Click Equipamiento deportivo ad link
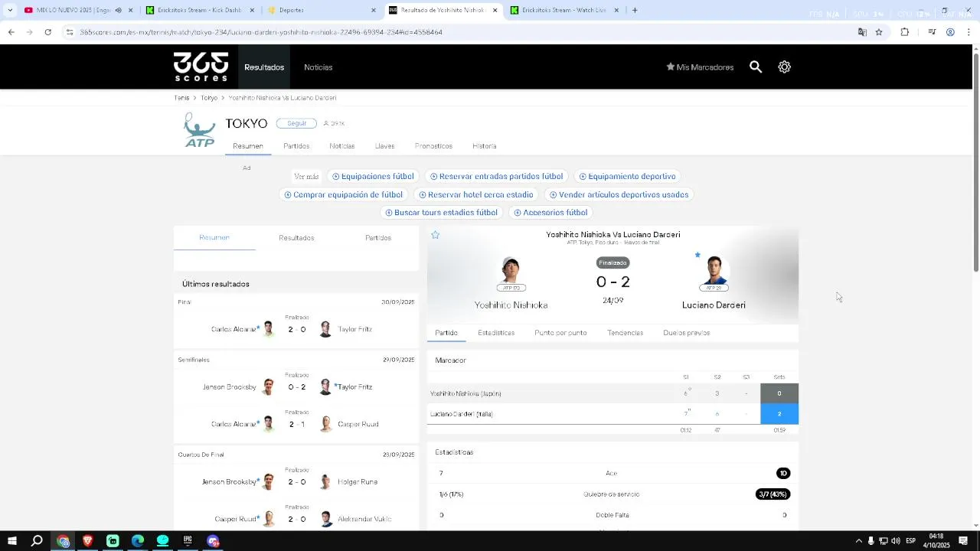 pyautogui.click(x=628, y=177)
